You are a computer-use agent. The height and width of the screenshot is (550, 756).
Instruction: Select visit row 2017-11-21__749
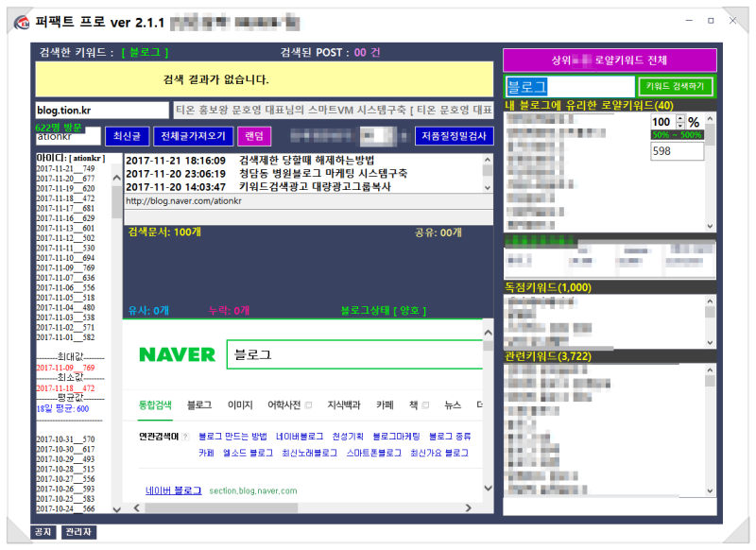coord(65,169)
